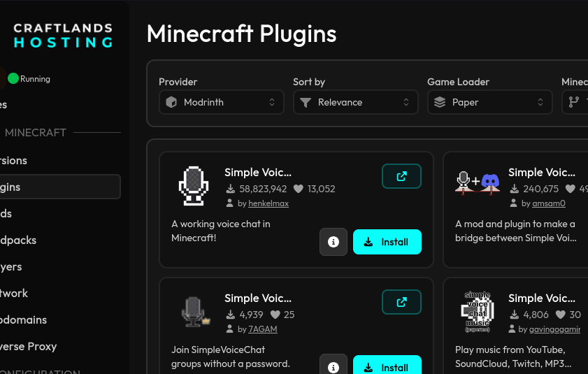Screen dimensions: 588x374
Task: Click the plugin title above 7AGAM
Action: [x=258, y=299]
